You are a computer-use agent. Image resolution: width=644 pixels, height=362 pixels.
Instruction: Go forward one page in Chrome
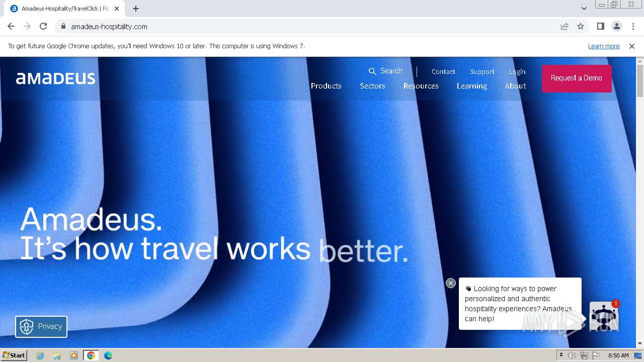pos(27,26)
